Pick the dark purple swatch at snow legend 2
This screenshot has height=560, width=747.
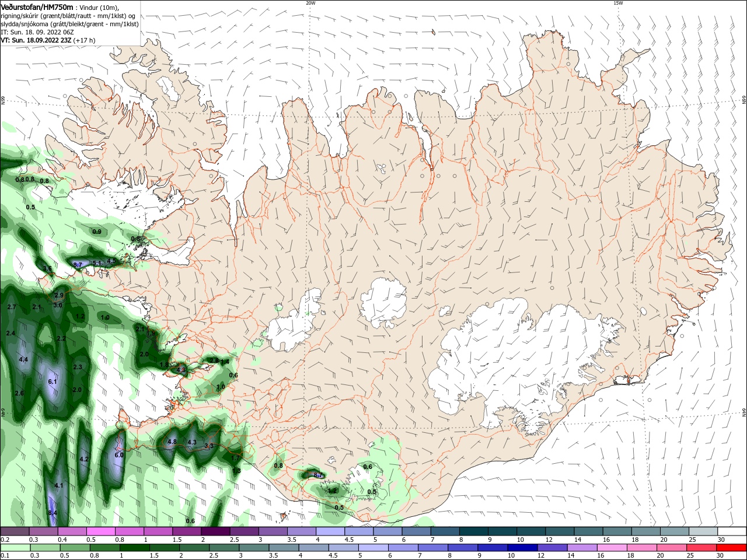coord(215,531)
